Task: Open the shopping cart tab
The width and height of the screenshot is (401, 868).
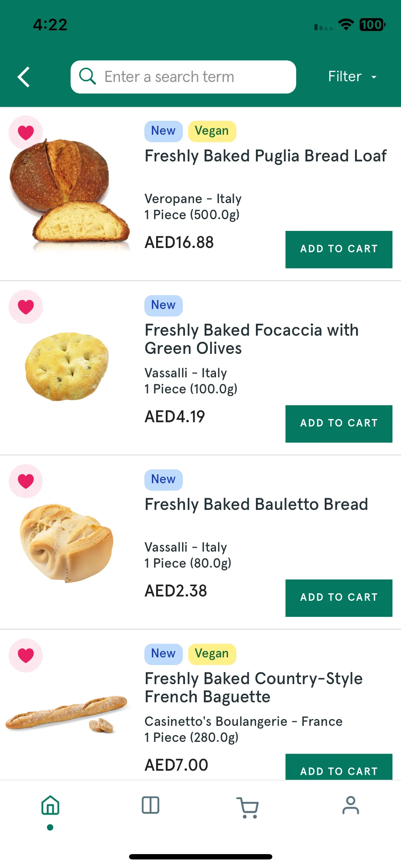Action: [x=248, y=807]
